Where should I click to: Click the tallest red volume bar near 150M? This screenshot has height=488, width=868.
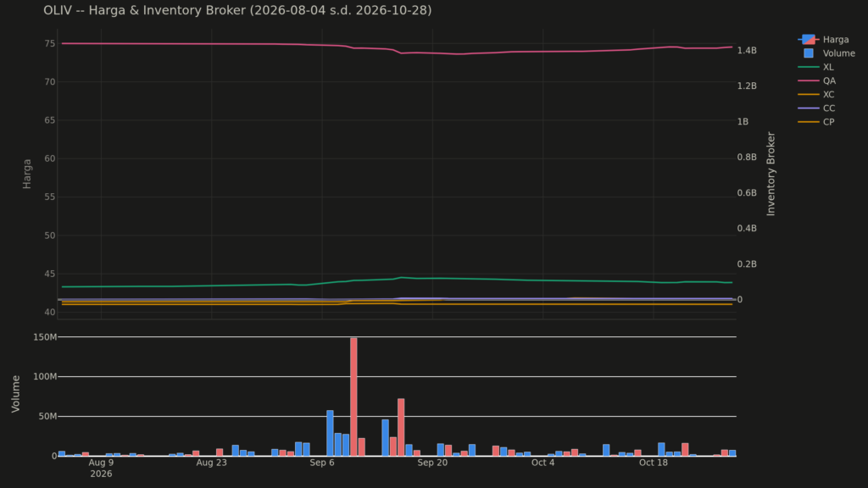tap(353, 396)
